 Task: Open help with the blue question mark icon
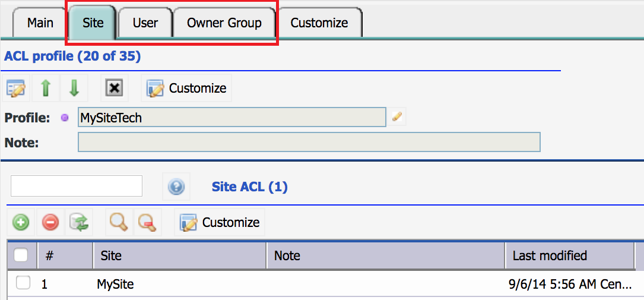(176, 187)
